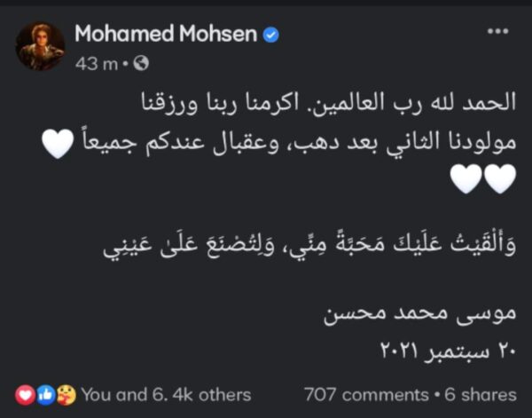Click the verse line "وَأَلْقَيْتُ عَلَيْكَ مَحَبَّةً مِنِّي"
532x418 pixels.
coord(303,248)
